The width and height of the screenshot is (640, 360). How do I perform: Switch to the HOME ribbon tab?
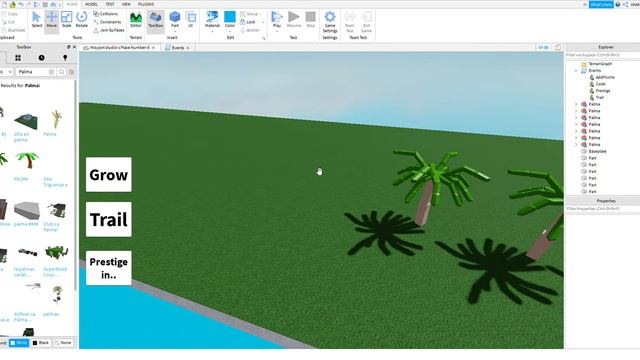point(72,4)
